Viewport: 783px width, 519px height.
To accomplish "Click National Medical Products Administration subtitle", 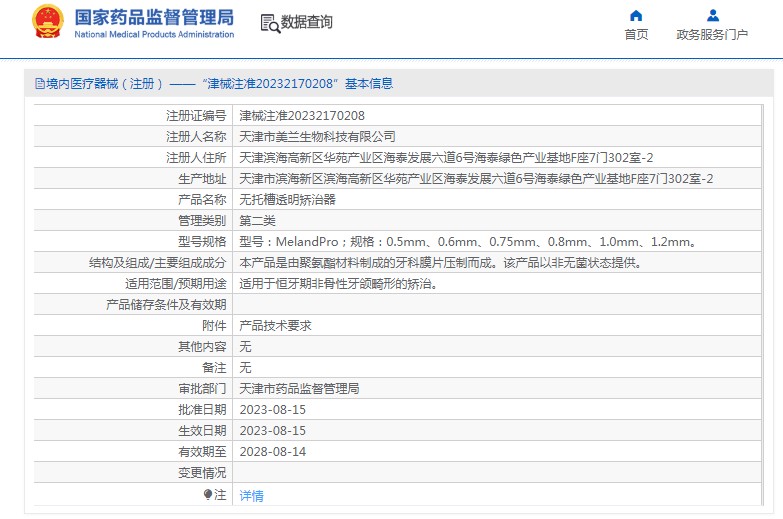I will 154,34.
